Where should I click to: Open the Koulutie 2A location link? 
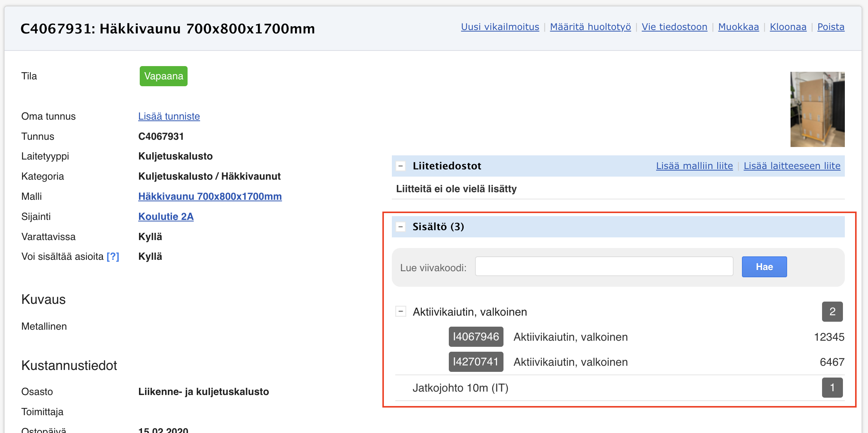click(x=166, y=216)
